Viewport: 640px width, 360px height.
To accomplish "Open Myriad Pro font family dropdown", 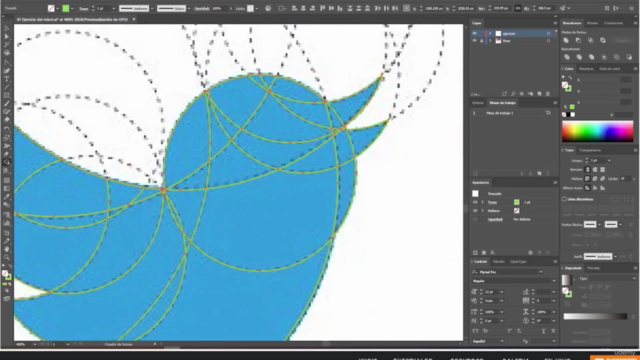I will [x=541, y=272].
